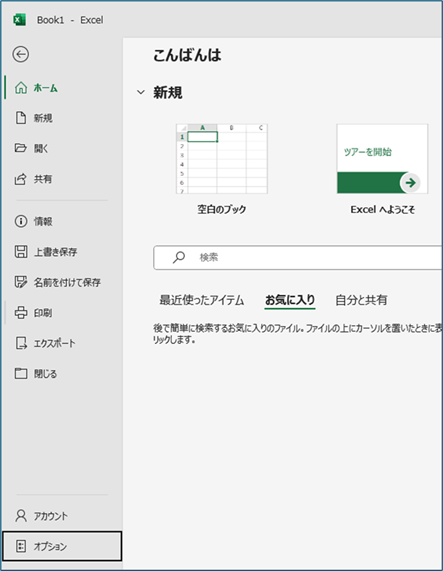Click the Excel logo in title bar
443x571 pixels.
(x=20, y=20)
